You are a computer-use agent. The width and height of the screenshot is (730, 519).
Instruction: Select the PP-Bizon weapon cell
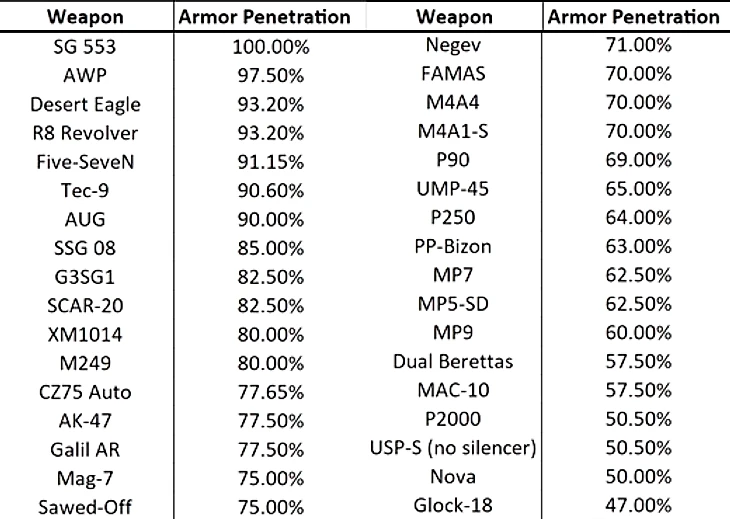click(453, 246)
